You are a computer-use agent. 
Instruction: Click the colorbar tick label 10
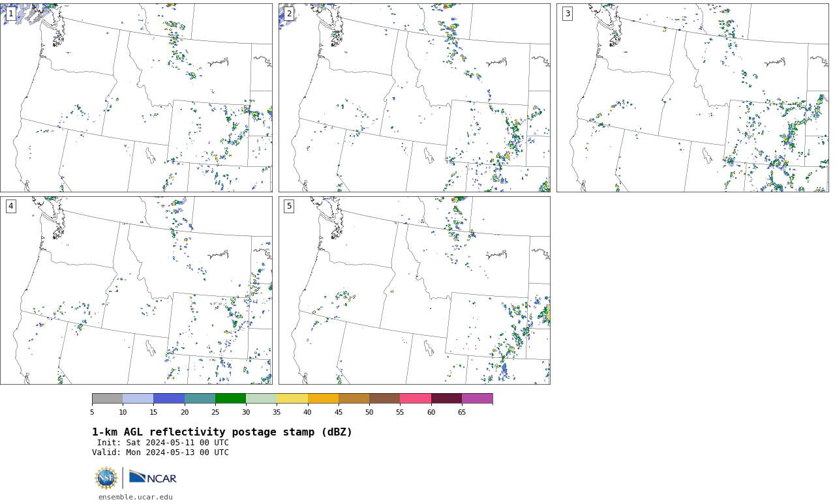[x=123, y=412]
